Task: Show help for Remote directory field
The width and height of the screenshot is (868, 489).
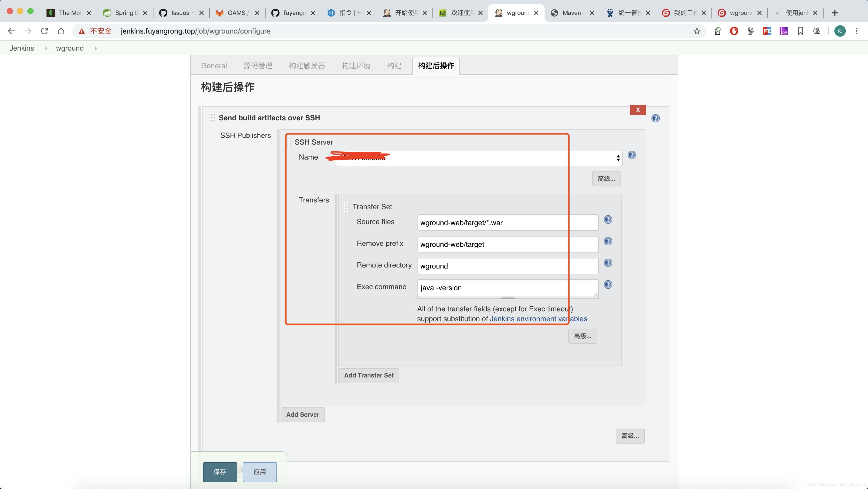Action: pos(608,263)
